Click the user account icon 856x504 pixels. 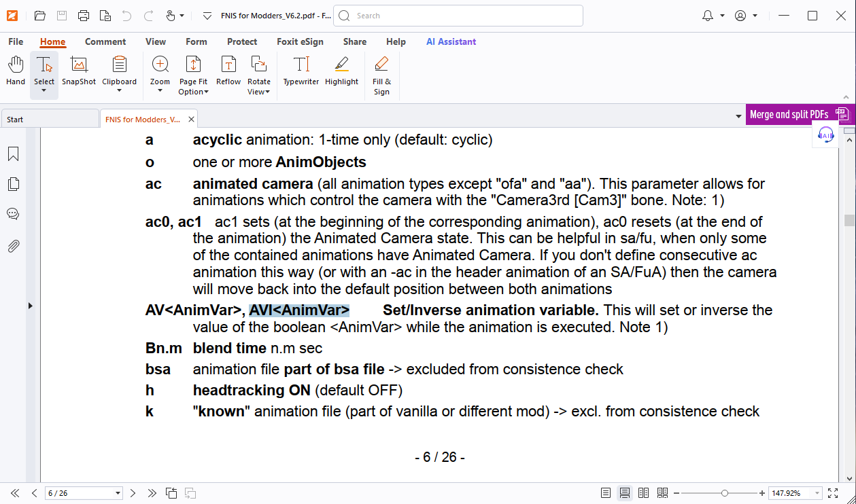click(741, 16)
